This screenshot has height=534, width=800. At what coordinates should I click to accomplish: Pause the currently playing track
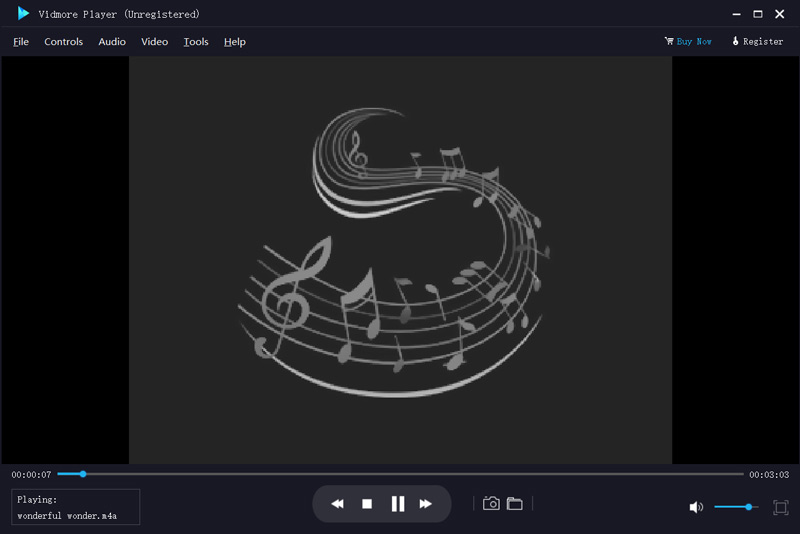[x=397, y=504]
